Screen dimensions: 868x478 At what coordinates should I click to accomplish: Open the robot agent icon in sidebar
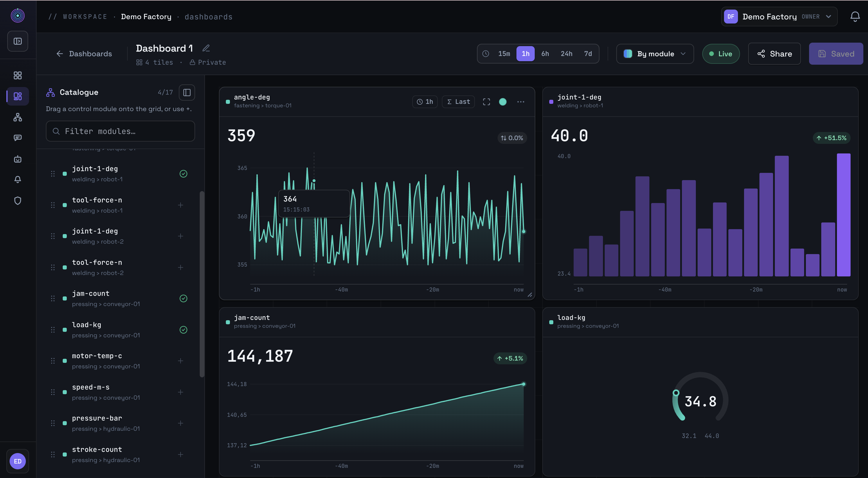point(17,159)
